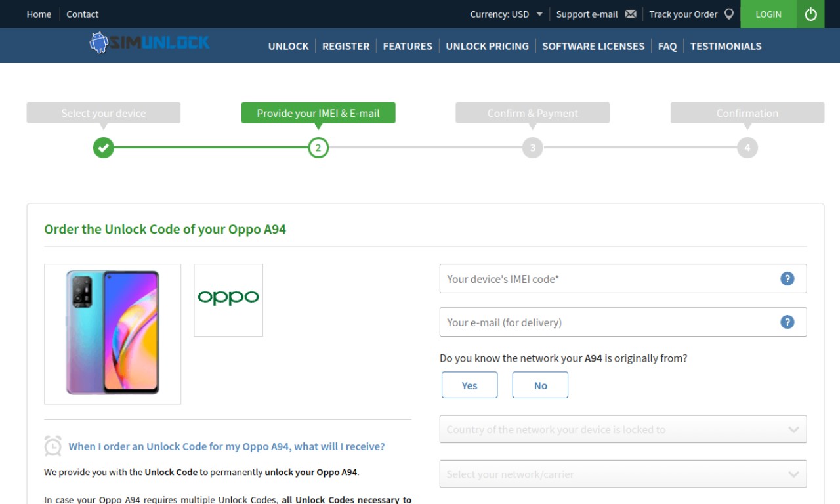
Task: Click the Confirmation step label
Action: coord(747,113)
